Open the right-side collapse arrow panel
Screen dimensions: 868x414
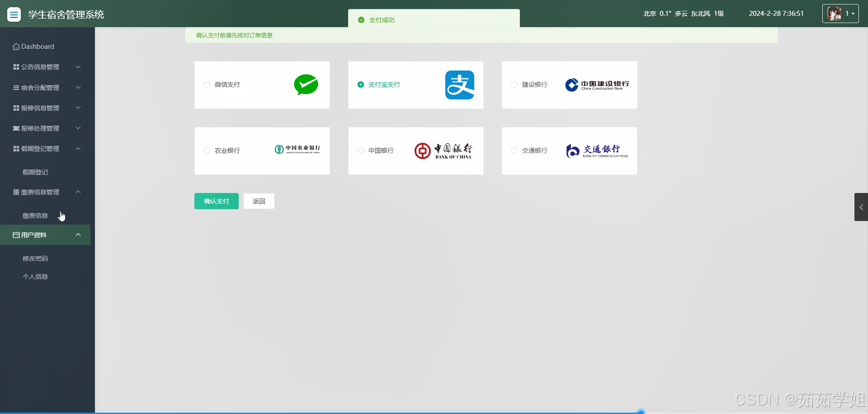click(x=861, y=207)
